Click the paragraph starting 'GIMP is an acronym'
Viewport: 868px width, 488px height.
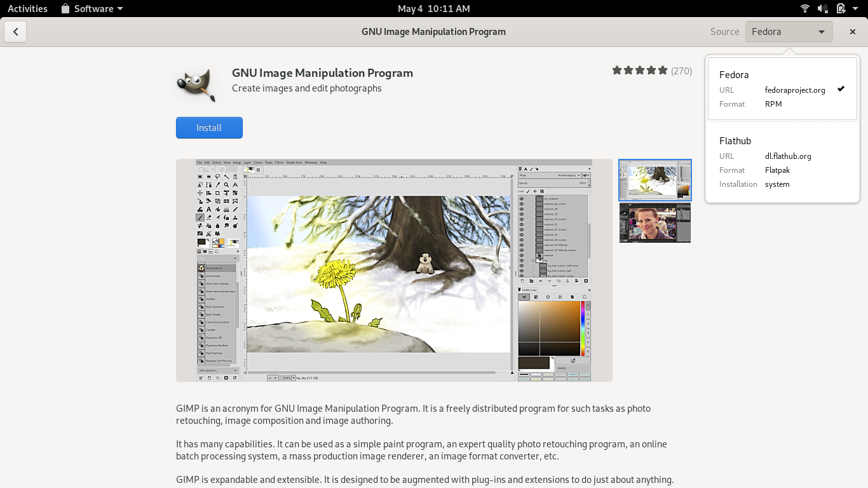pyautogui.click(x=414, y=414)
